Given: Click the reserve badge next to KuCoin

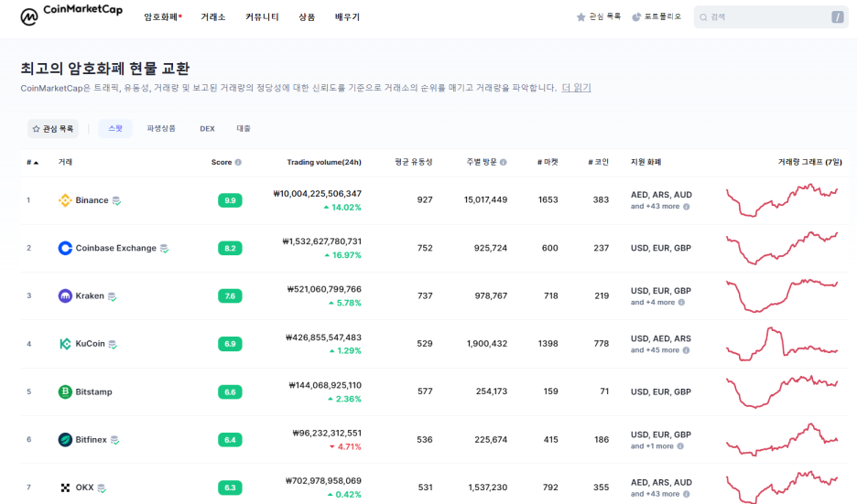Looking at the screenshot, I should (x=113, y=345).
